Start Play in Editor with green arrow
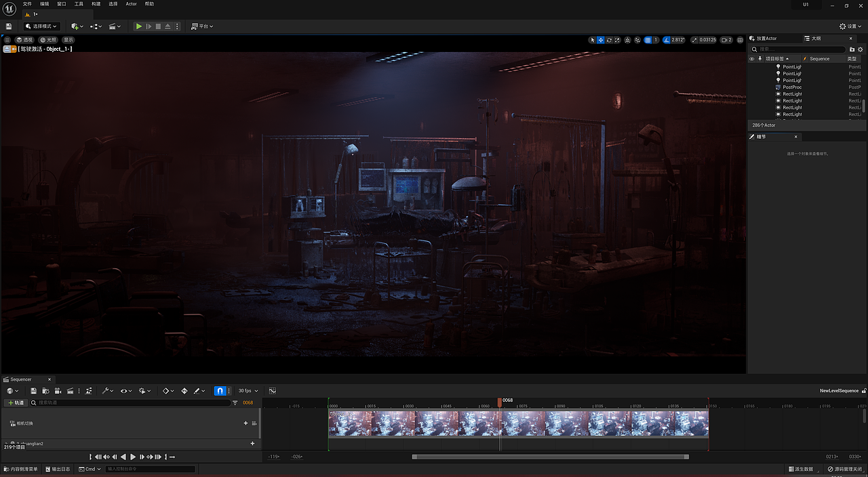 tap(139, 26)
